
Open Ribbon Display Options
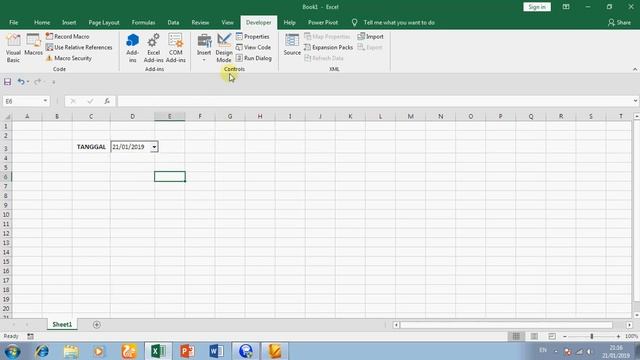click(566, 7)
